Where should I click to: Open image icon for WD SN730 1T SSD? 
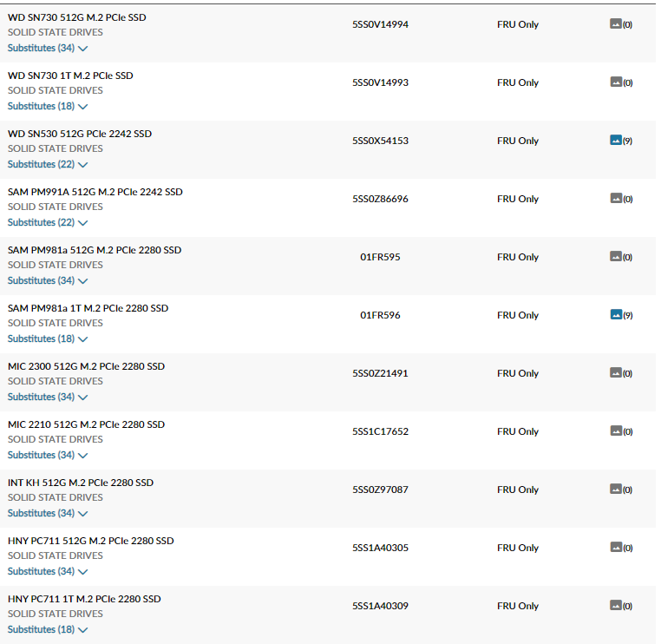[616, 82]
